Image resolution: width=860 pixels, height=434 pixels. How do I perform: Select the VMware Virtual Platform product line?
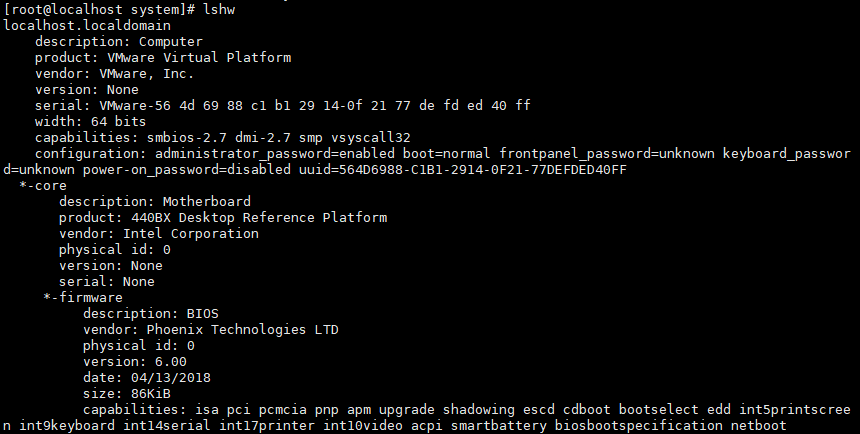163,57
